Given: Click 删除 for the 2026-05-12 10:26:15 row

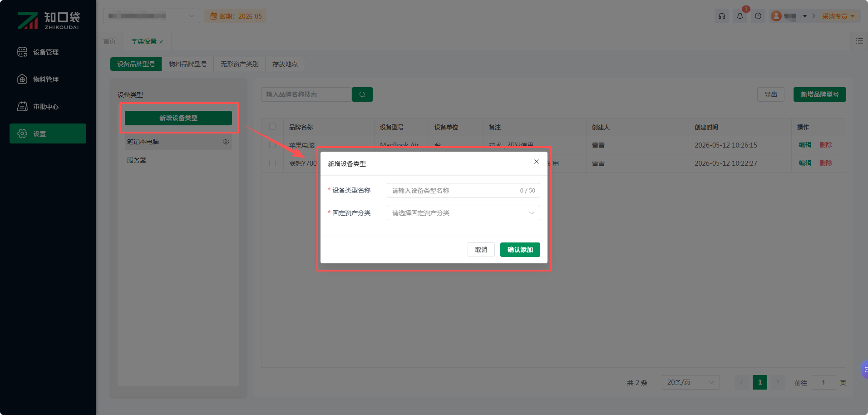Looking at the screenshot, I should [x=826, y=145].
